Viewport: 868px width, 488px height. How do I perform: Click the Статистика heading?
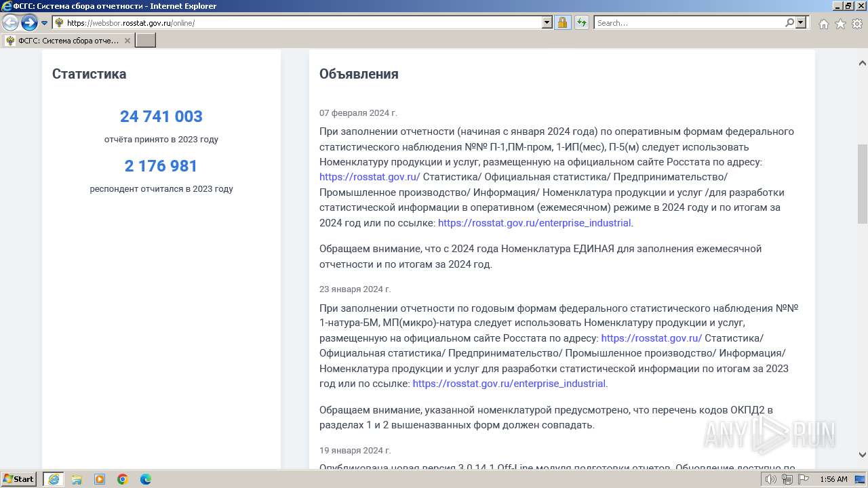(x=89, y=74)
